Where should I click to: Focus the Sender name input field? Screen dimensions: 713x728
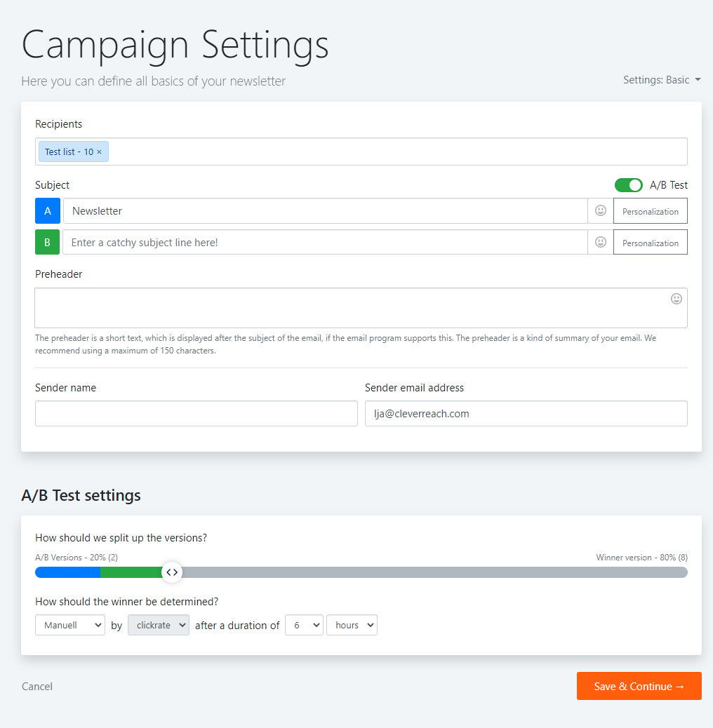coord(196,414)
